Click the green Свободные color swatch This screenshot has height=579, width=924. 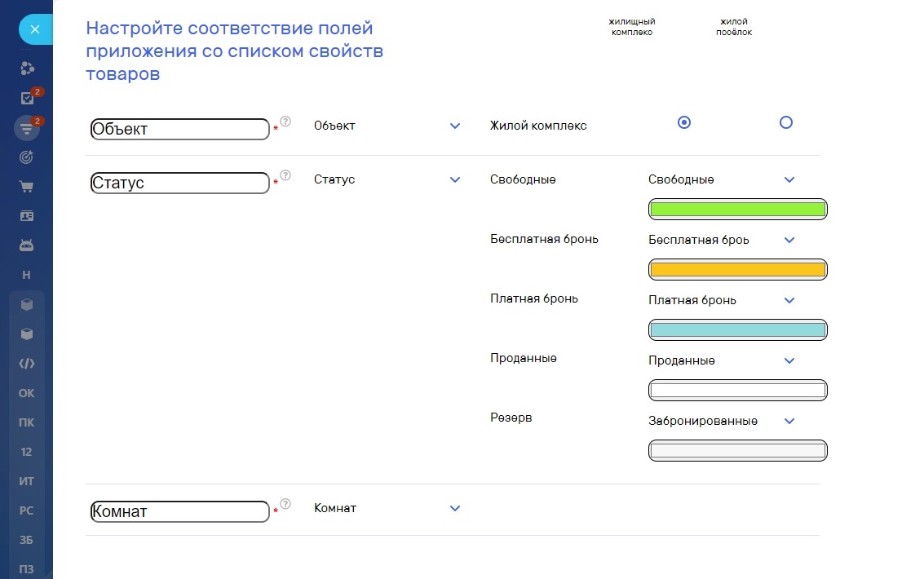(737, 210)
